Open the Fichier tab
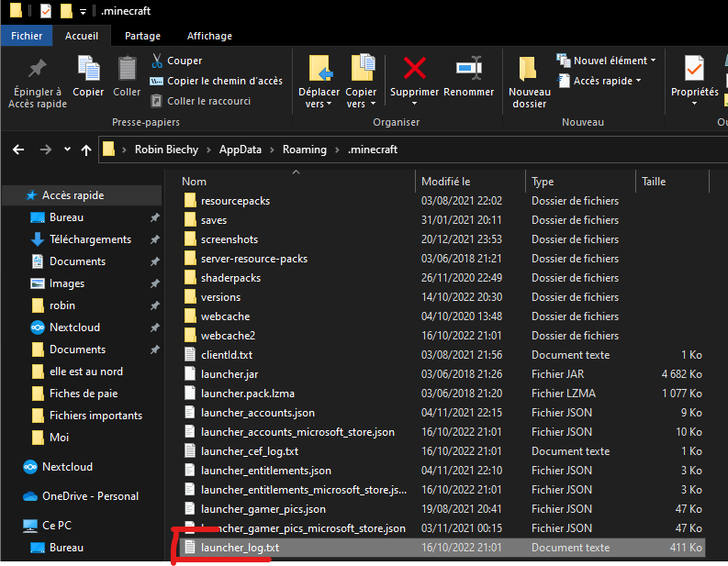The height and width of the screenshot is (566, 728). click(x=27, y=36)
